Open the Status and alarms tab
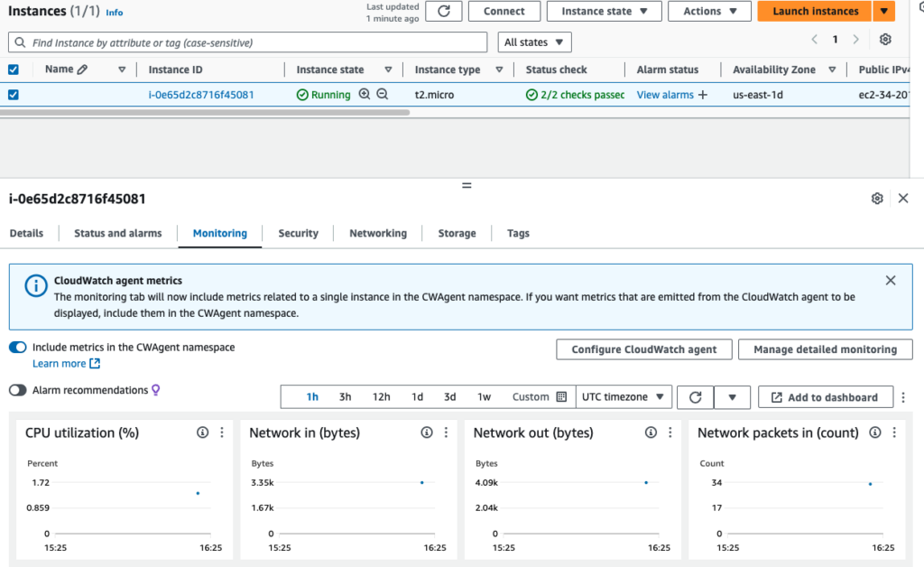This screenshot has width=924, height=567. click(x=118, y=234)
